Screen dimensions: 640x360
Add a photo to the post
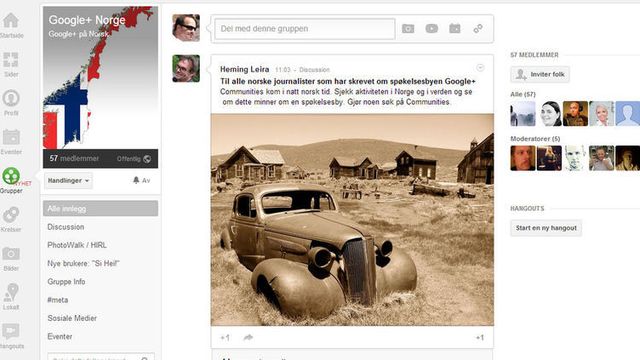coord(408,29)
